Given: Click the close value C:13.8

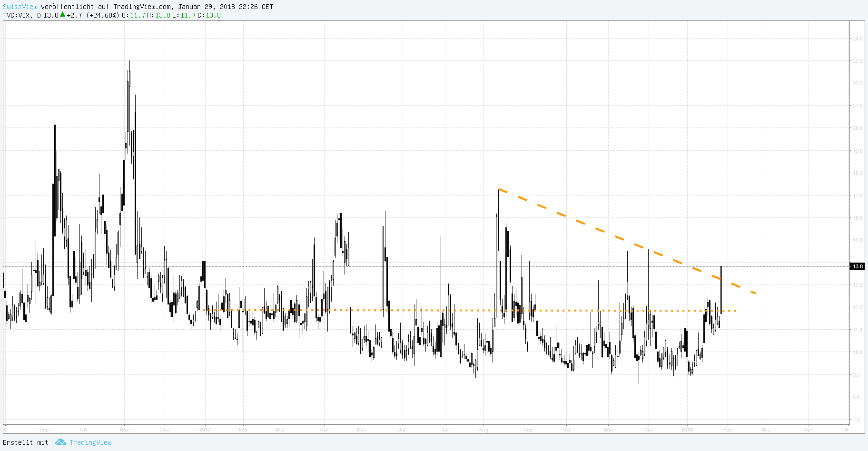Looking at the screenshot, I should click(209, 15).
